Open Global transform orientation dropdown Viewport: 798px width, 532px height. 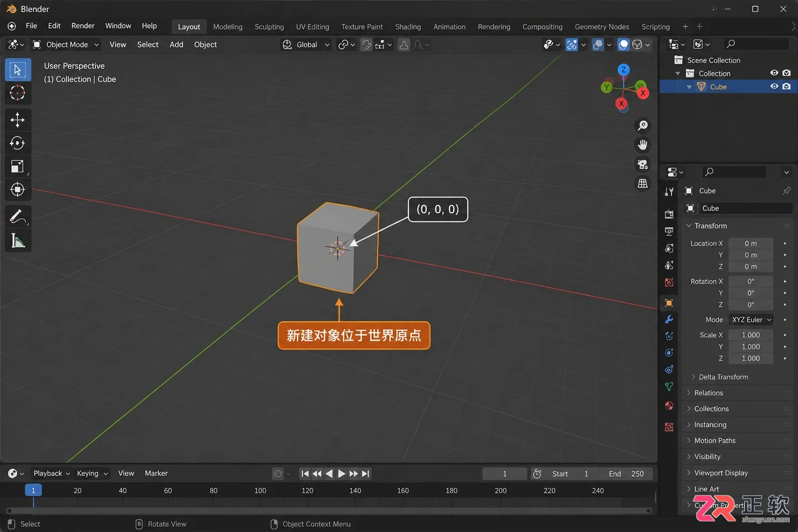(306, 45)
